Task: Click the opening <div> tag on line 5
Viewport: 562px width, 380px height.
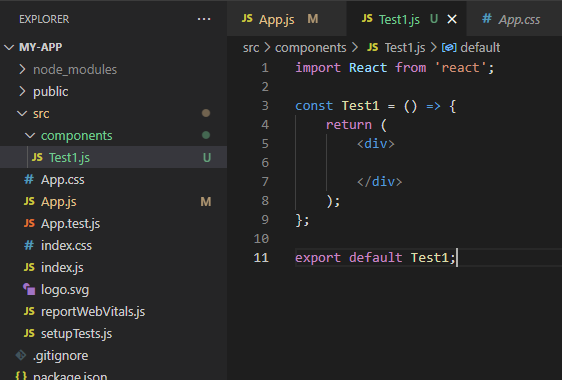Action: click(376, 144)
